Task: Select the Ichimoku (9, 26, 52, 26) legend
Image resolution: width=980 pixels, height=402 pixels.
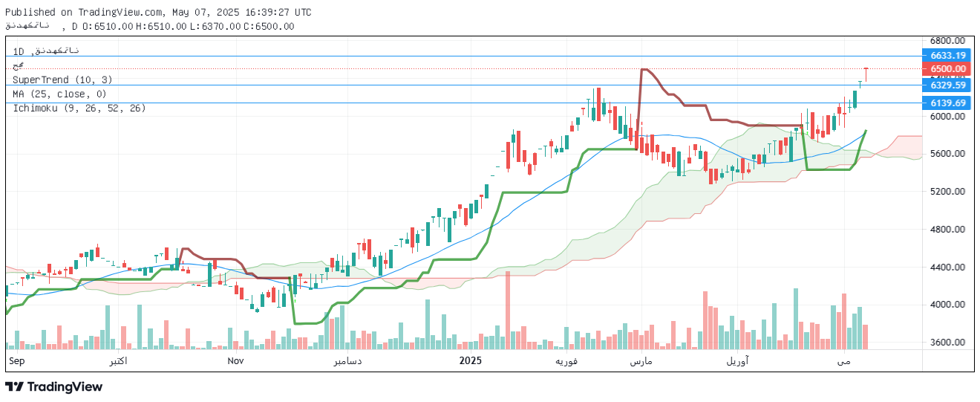Action: coord(79,108)
